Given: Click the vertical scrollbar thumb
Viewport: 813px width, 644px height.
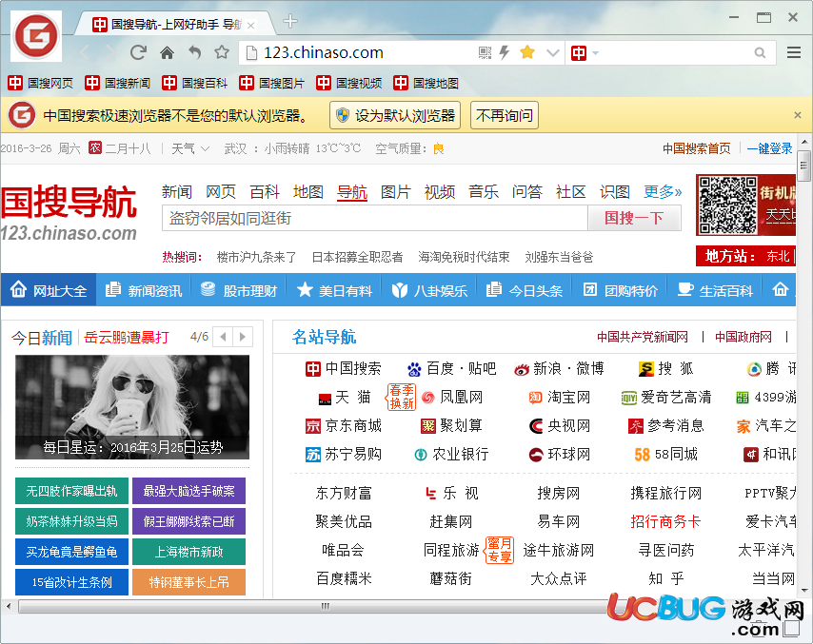Looking at the screenshot, I should coord(803,166).
